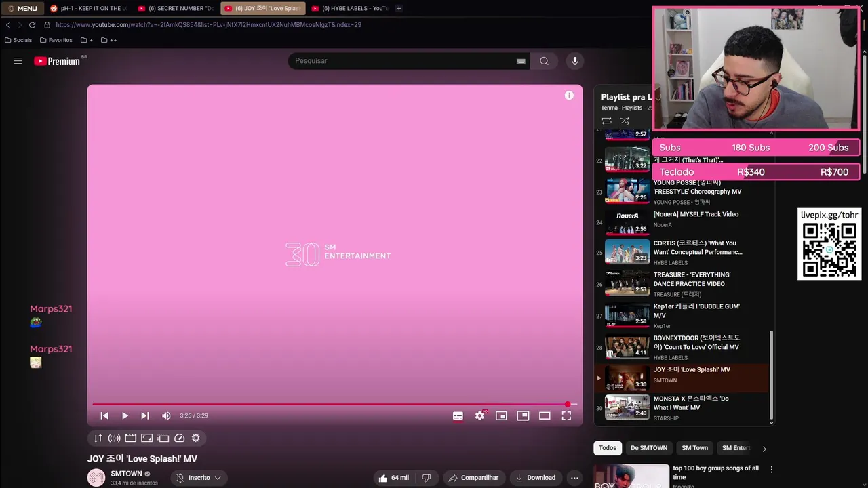Click the playlist panel scrollbar
The width and height of the screenshot is (868, 488).
[x=771, y=374]
